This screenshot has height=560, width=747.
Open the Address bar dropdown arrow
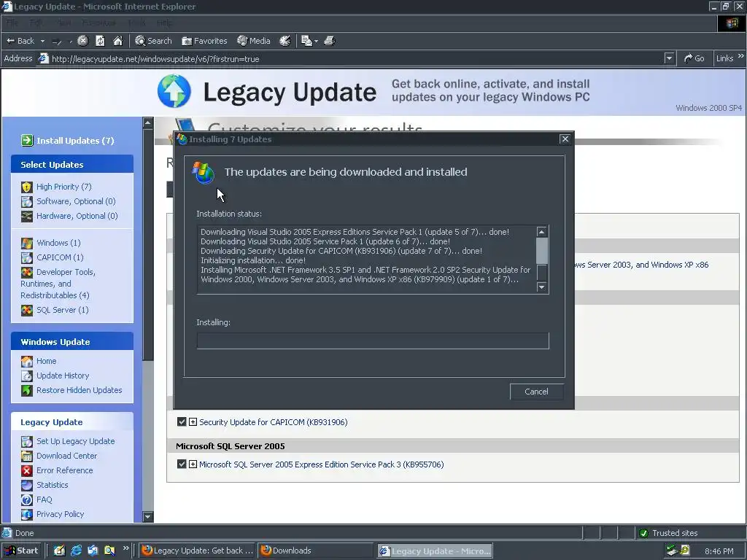point(669,58)
